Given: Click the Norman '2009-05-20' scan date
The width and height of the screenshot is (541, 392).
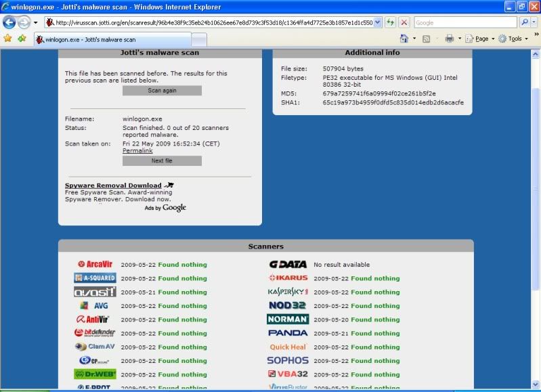Looking at the screenshot, I should 331,320.
